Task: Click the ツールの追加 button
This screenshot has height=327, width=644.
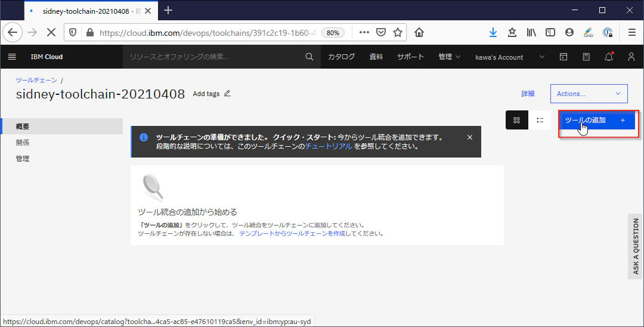Action: click(597, 121)
